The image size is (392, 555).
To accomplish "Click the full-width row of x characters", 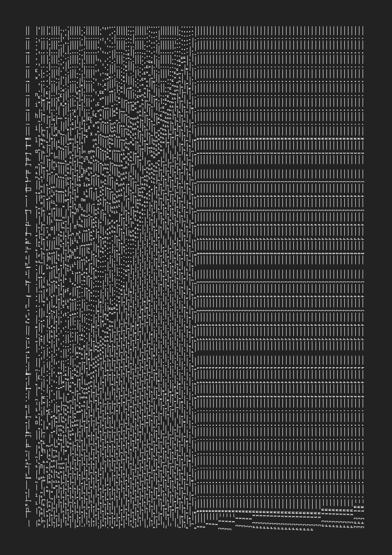I will click(280, 153).
